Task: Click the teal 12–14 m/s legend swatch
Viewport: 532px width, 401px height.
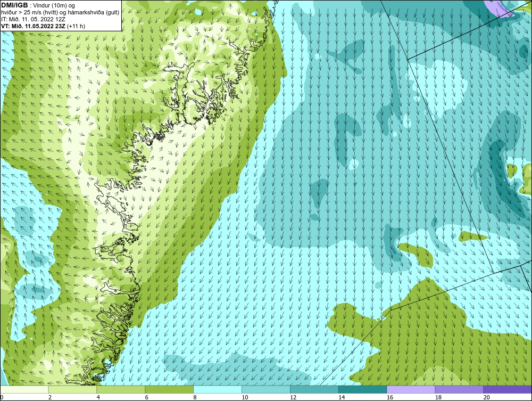Action: click(x=314, y=389)
